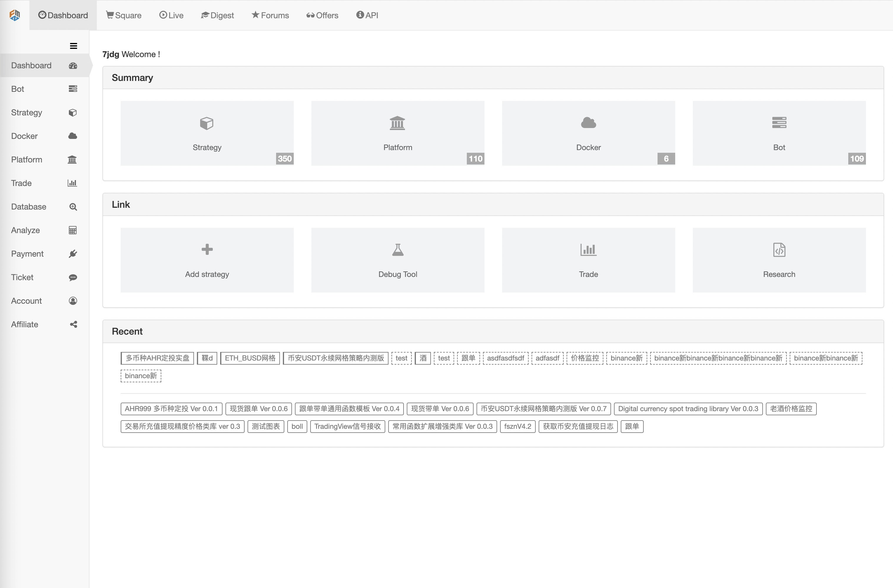Click the Platform bank icon in sidebar
Screen dimensions: 893x588
click(x=72, y=160)
